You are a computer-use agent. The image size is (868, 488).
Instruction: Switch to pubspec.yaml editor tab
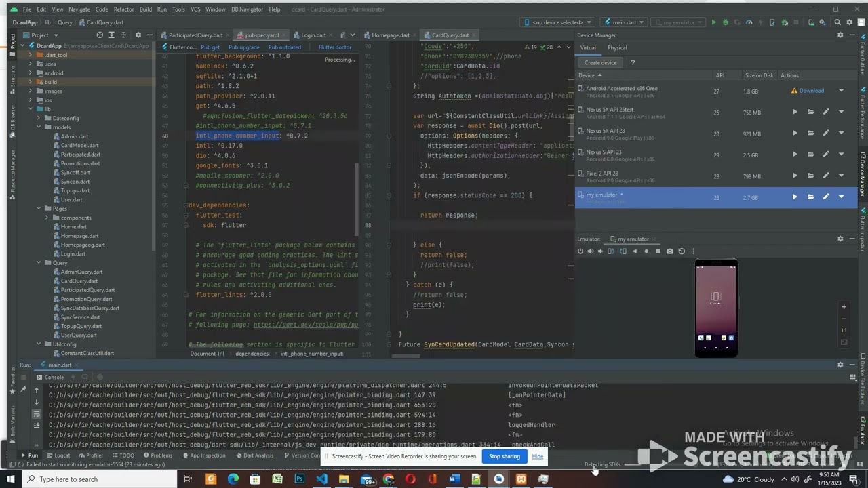(262, 35)
